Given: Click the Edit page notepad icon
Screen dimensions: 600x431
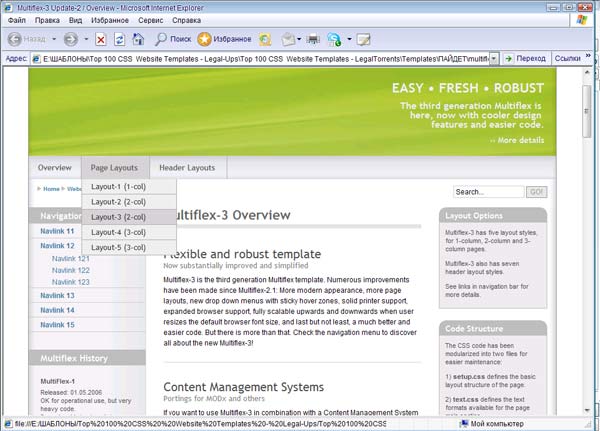Looking at the screenshot, I should coord(363,39).
